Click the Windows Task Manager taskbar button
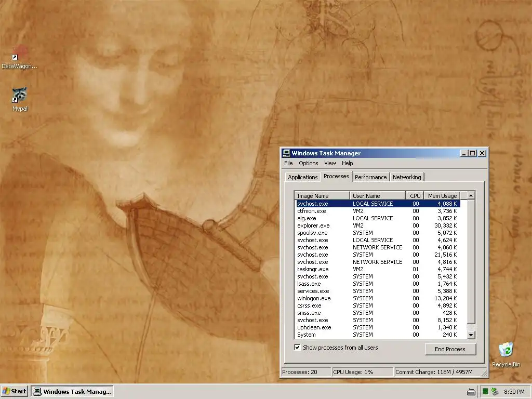 click(72, 392)
